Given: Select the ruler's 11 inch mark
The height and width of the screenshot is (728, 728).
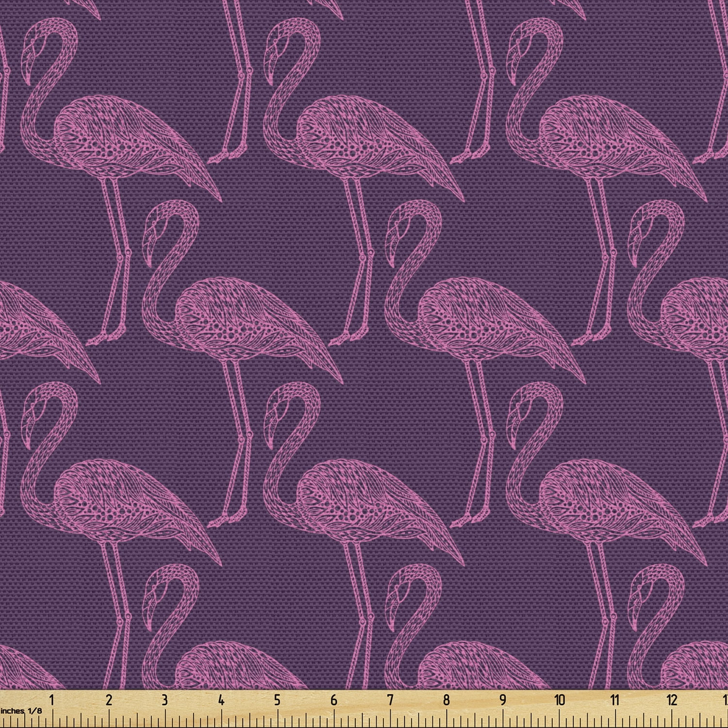Looking at the screenshot, I should point(615,699).
